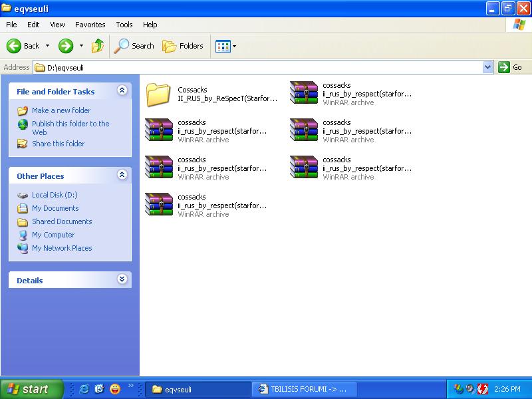
Task: Open the Help menu
Action: click(x=150, y=25)
